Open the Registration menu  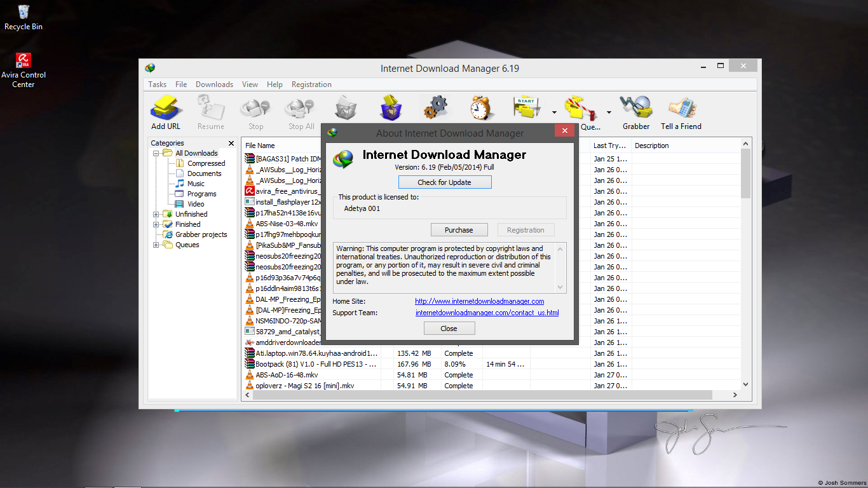[x=311, y=85]
